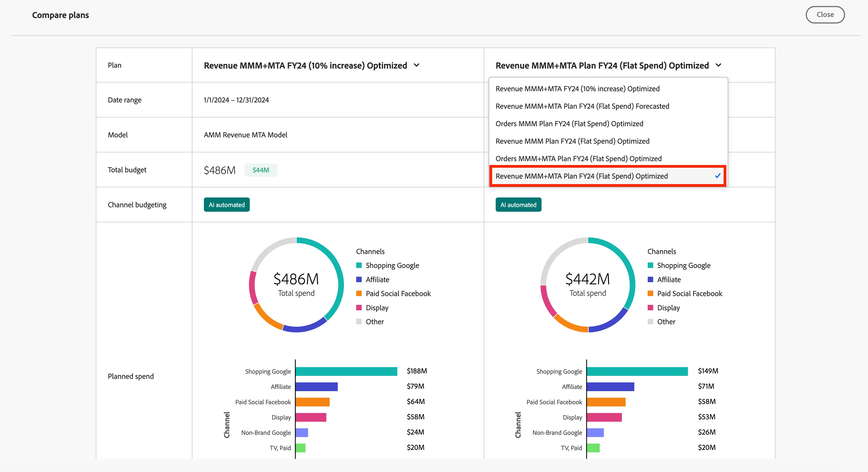Click Non-Brand Google bar in right chart
This screenshot has height=472, width=868.
click(595, 433)
